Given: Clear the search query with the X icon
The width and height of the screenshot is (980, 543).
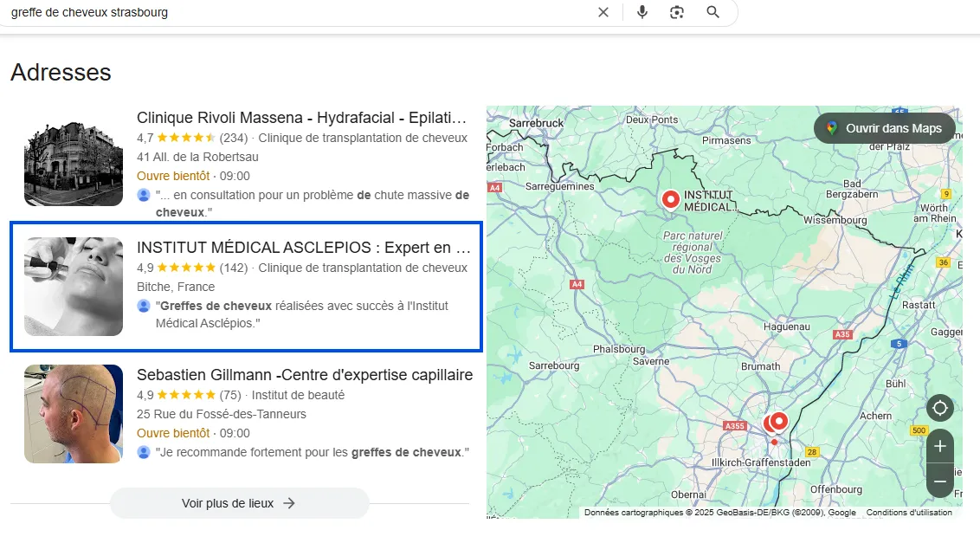Looking at the screenshot, I should coord(603,12).
